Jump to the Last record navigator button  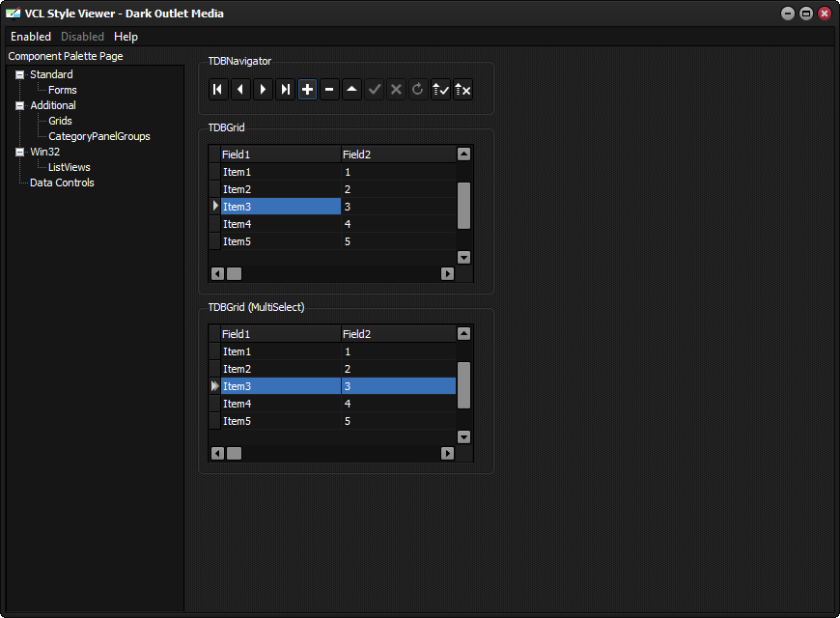point(285,90)
